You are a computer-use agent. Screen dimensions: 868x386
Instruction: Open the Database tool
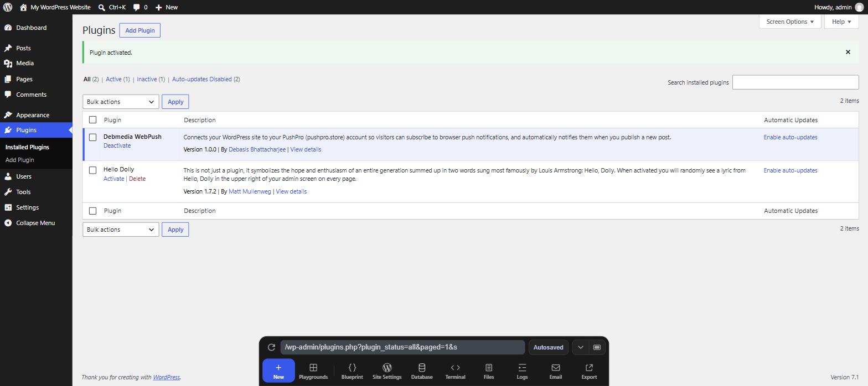tap(422, 371)
